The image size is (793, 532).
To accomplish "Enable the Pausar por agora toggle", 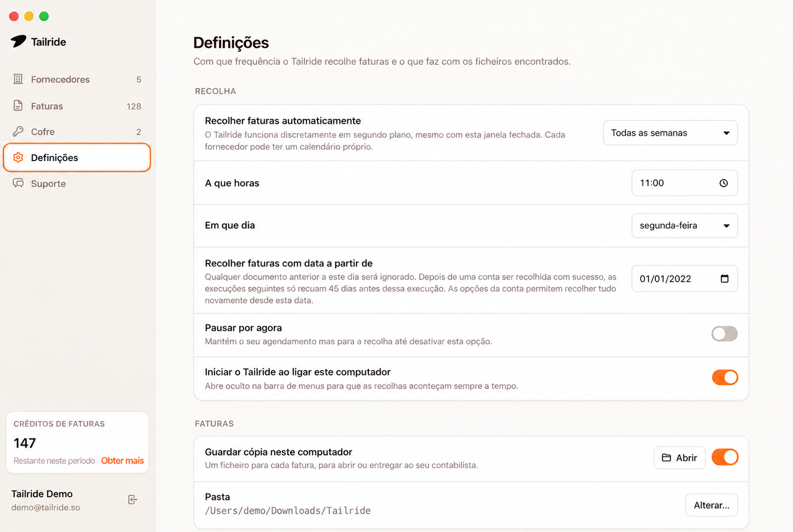I will 724,334.
